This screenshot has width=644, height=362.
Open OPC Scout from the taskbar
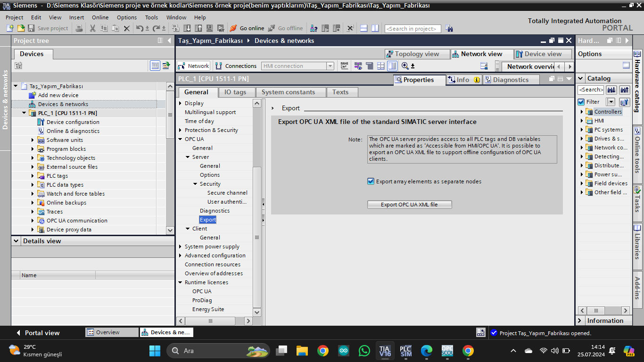[447, 351]
